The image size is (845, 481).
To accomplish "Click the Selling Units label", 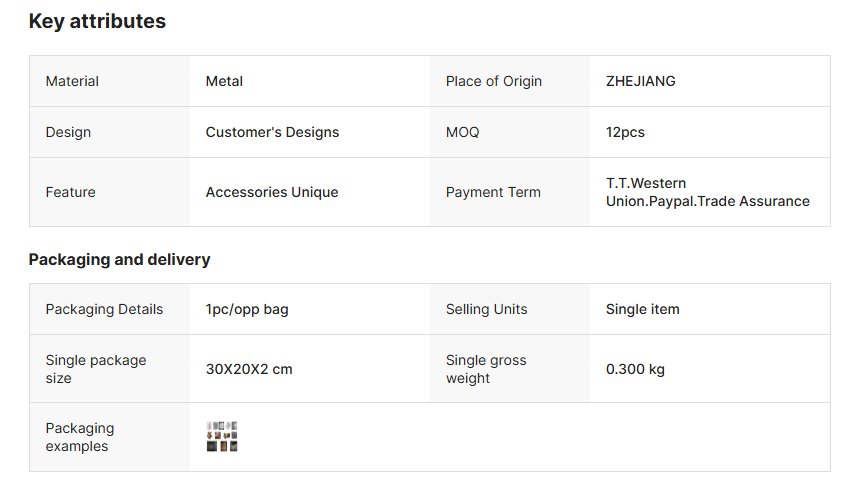I will coord(486,309).
